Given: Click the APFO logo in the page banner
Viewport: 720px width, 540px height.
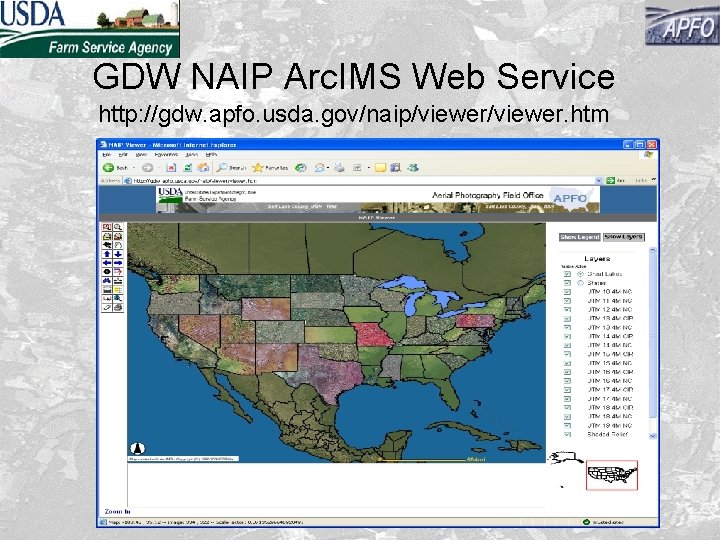Looking at the screenshot, I should coord(571,198).
